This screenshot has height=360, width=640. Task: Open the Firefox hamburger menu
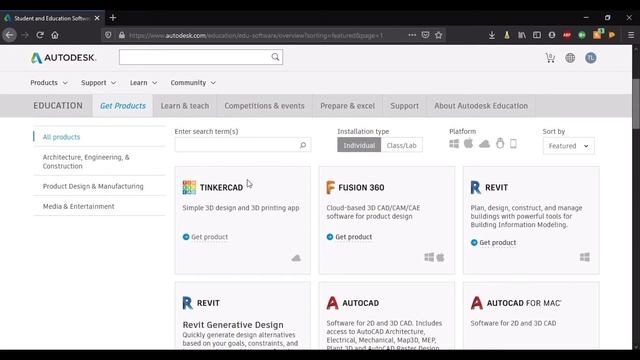coord(631,35)
